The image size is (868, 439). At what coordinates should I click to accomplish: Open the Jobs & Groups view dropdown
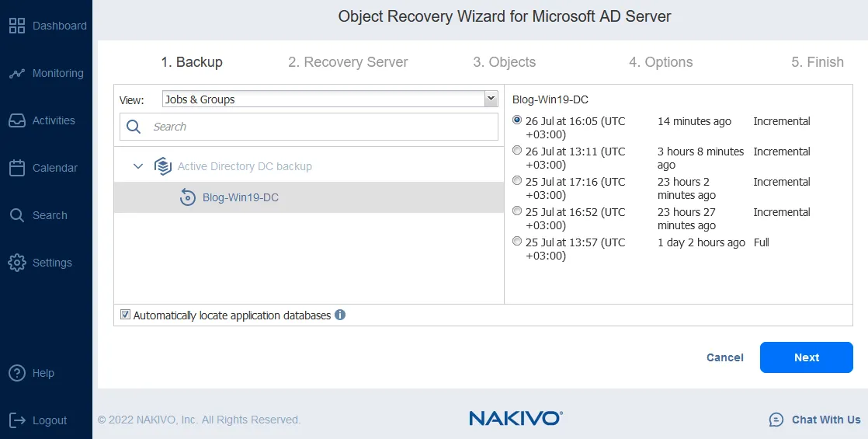click(x=490, y=99)
